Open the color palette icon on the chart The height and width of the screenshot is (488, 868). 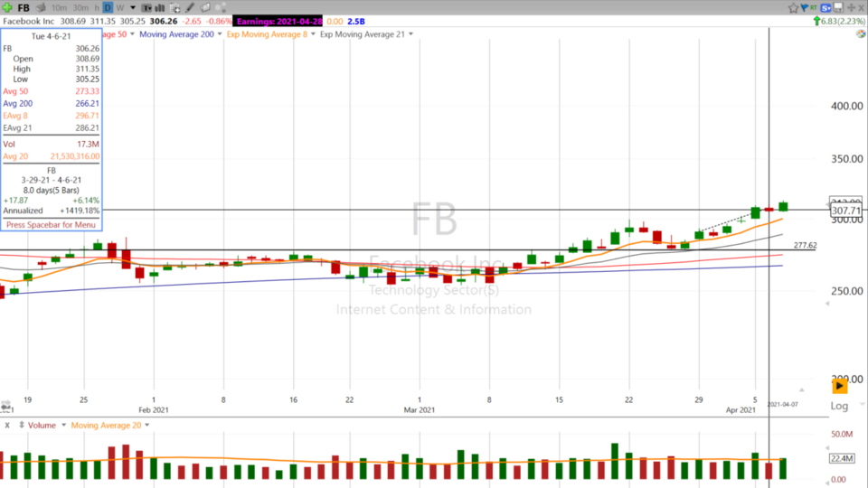point(861,33)
